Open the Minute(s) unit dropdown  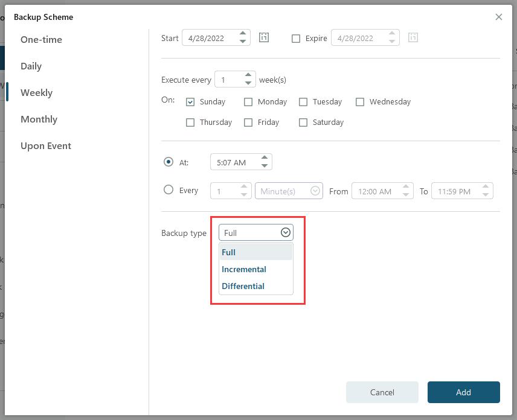(x=289, y=191)
